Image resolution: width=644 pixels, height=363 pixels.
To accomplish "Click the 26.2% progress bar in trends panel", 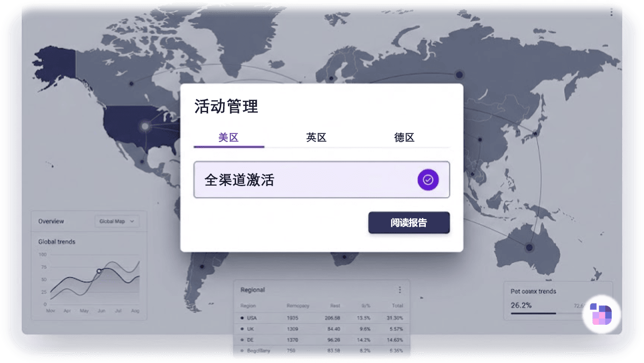I will [532, 313].
